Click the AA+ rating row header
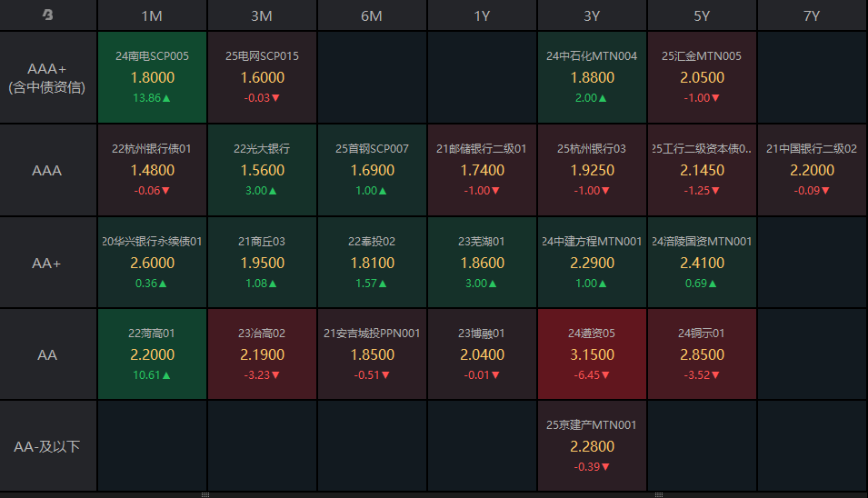 pyautogui.click(x=47, y=263)
